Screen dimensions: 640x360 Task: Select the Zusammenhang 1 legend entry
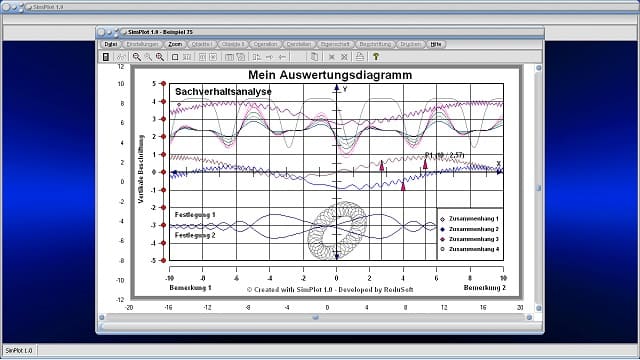tap(470, 219)
